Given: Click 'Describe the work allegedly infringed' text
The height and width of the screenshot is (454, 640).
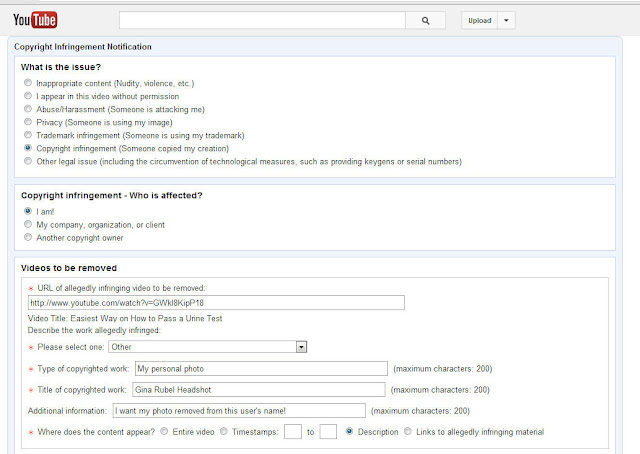Looking at the screenshot, I should pos(94,330).
